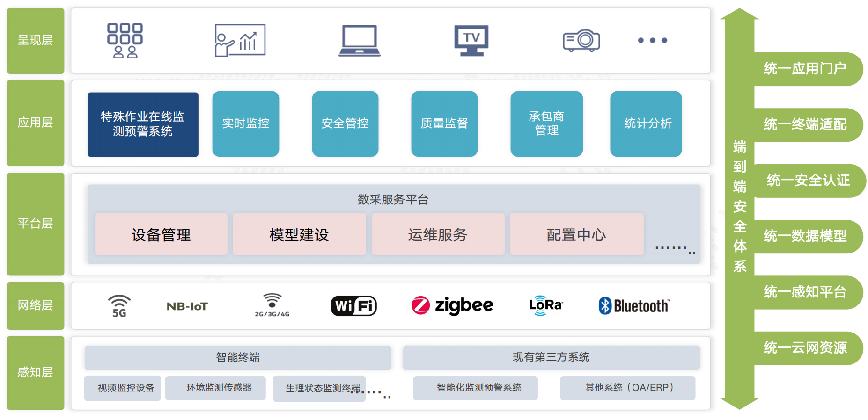Click the 5G network icon
This screenshot has height=420, width=868.
119,306
